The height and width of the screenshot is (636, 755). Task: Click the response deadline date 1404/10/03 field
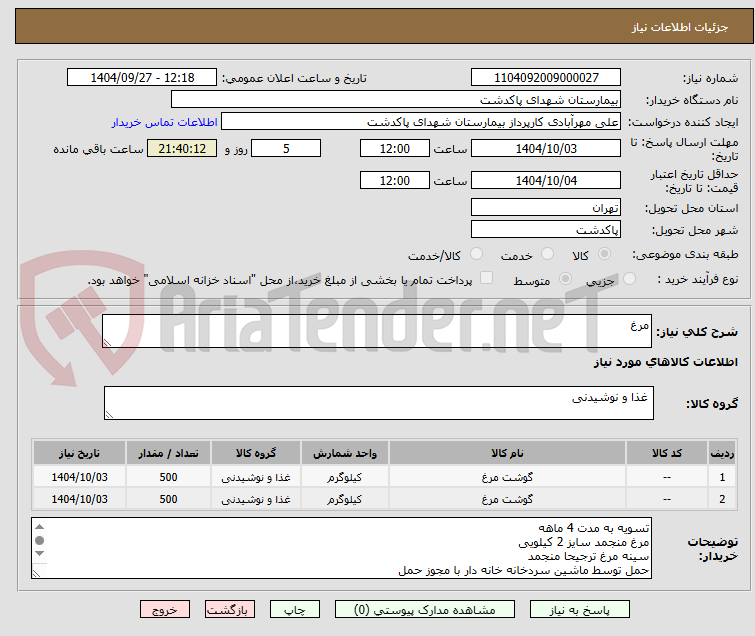click(546, 148)
